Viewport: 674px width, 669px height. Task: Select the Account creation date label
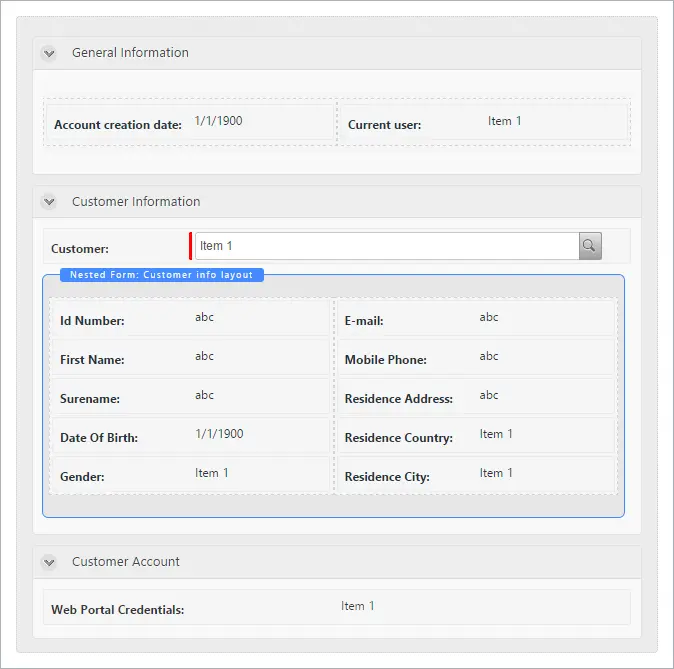click(x=118, y=125)
